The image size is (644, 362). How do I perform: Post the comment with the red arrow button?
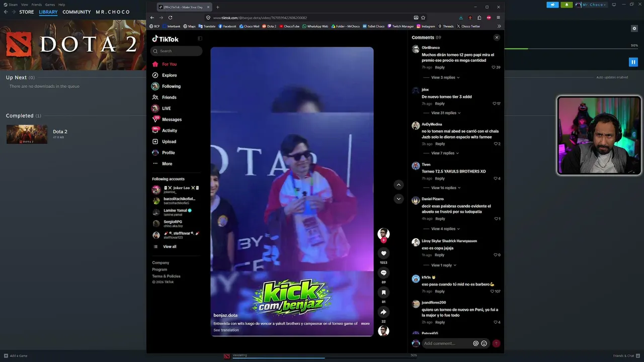(496, 343)
